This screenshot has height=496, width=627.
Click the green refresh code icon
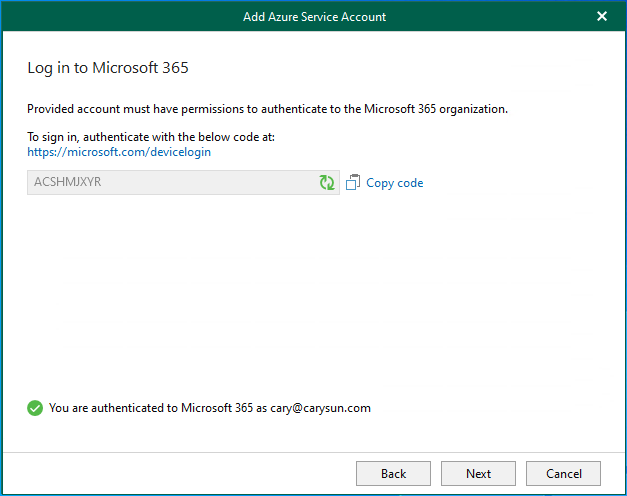[x=327, y=183]
